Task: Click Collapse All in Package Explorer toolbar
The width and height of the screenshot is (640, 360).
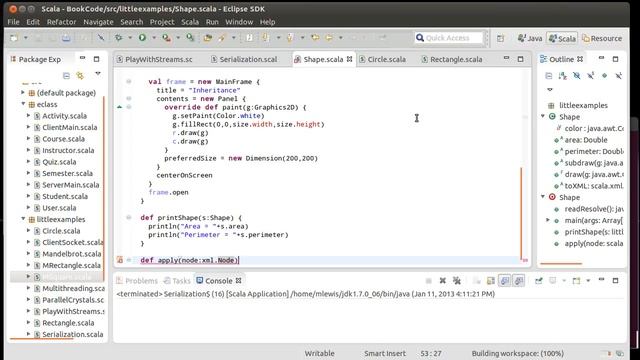Action: point(66,76)
